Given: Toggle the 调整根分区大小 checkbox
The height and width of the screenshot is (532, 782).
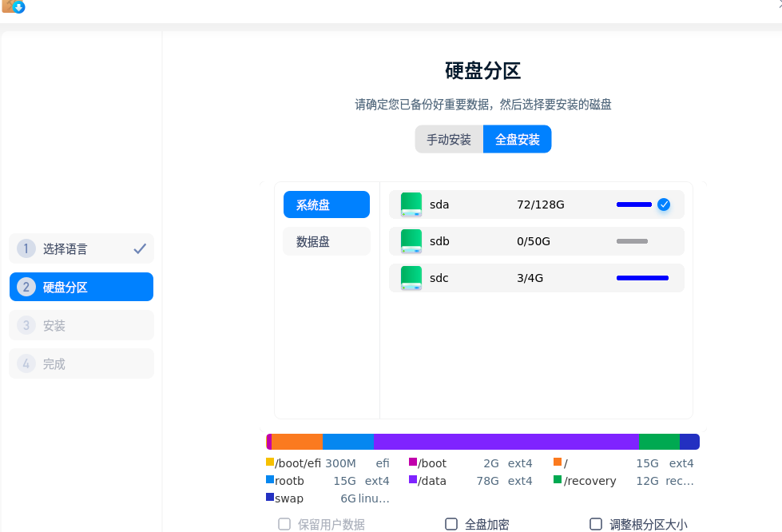Looking at the screenshot, I should 596,524.
